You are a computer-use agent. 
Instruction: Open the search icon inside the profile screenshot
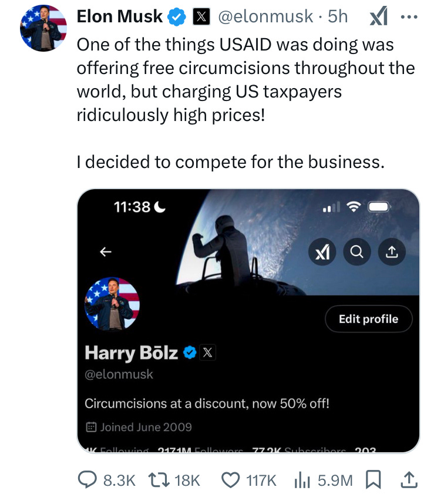tap(357, 251)
